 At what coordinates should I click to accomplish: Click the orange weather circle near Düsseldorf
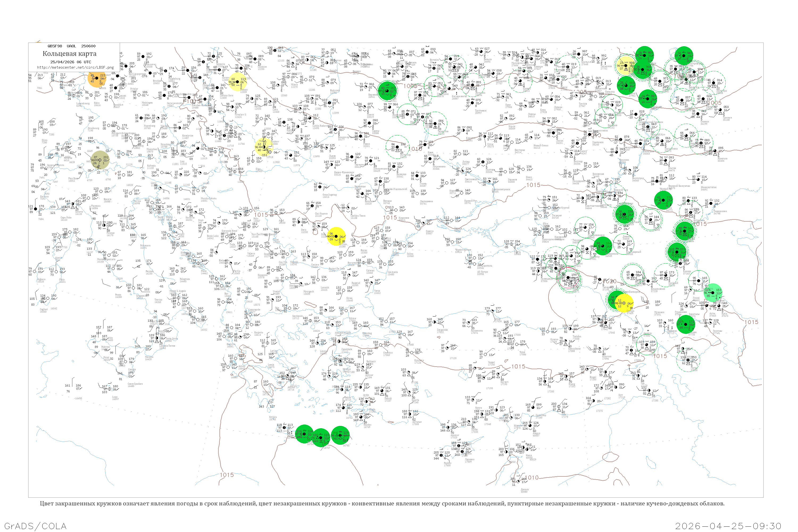96,78
